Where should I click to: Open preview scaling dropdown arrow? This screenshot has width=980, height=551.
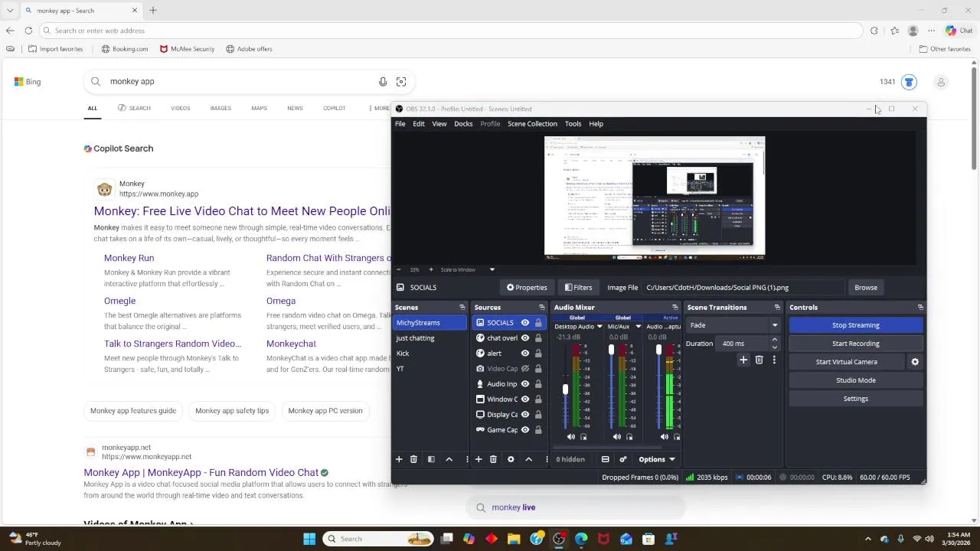point(492,269)
